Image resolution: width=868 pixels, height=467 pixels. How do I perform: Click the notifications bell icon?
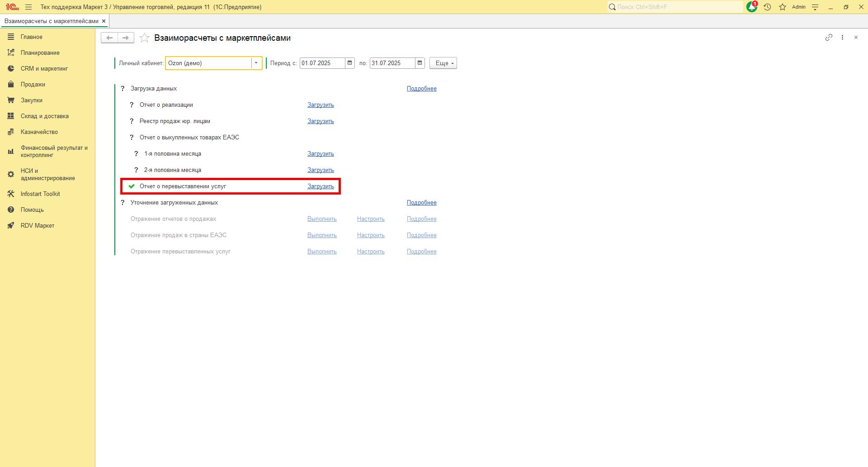click(x=752, y=7)
